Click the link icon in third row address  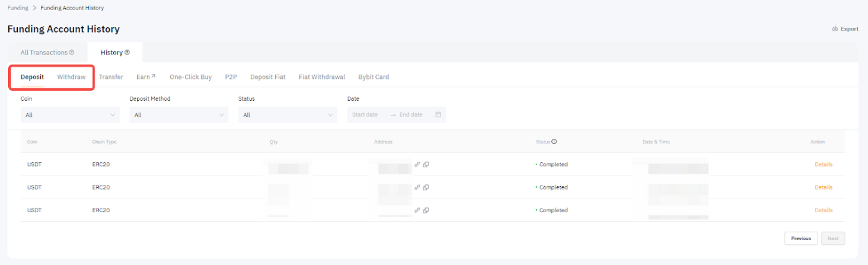[417, 210]
